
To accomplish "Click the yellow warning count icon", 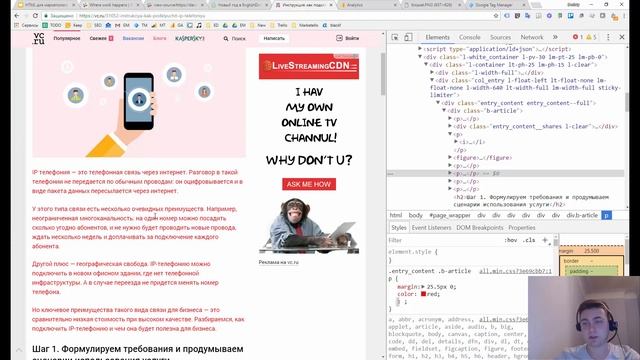I will click(591, 37).
